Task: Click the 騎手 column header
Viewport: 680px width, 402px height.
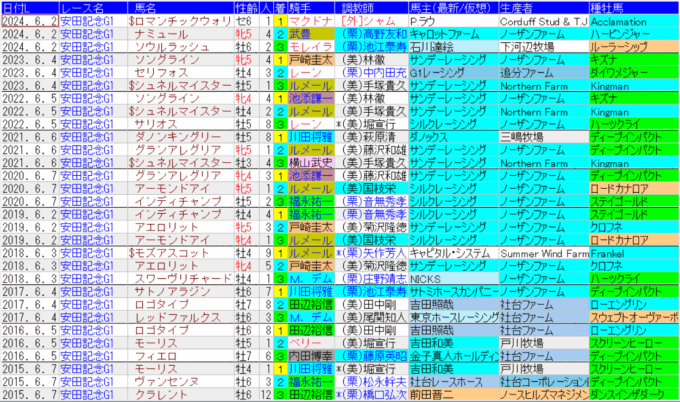Action: click(x=311, y=8)
